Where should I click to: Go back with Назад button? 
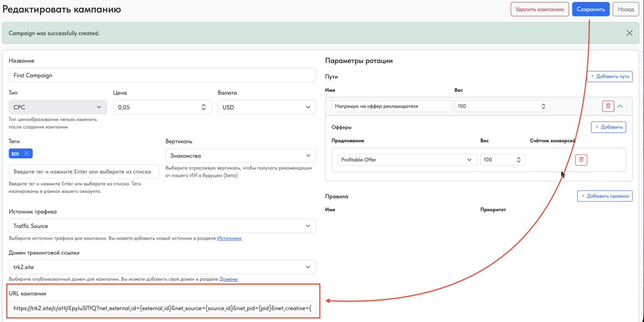tap(626, 9)
